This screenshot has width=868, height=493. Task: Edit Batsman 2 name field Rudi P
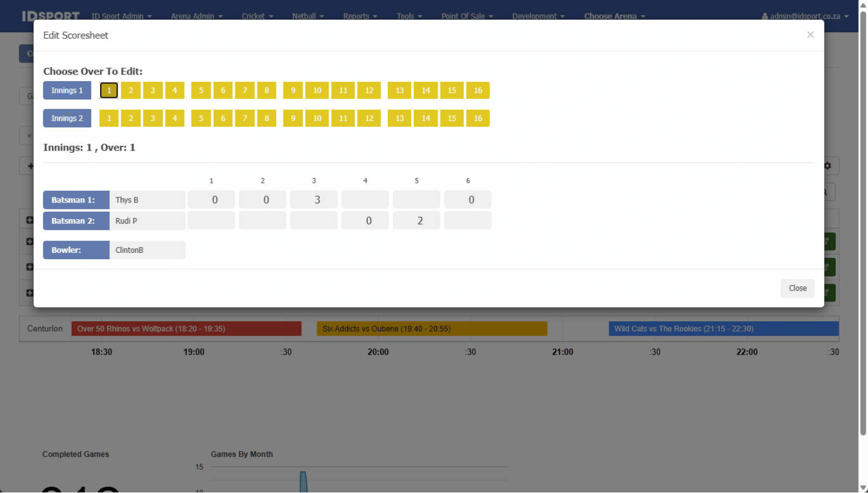click(147, 220)
